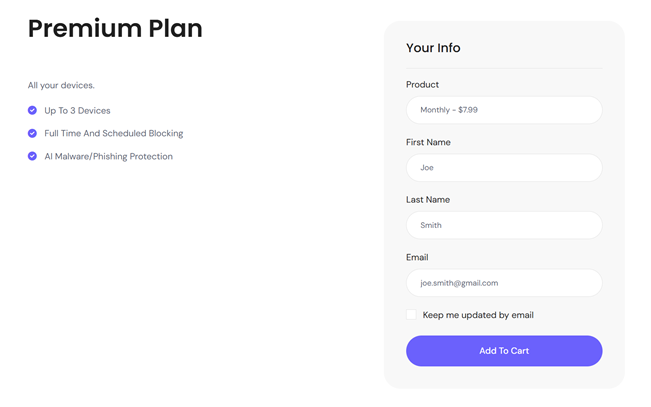Click the checkmark icon beside Full Time And Scheduled Blocking
Image resolution: width=651 pixels, height=407 pixels.
point(32,133)
